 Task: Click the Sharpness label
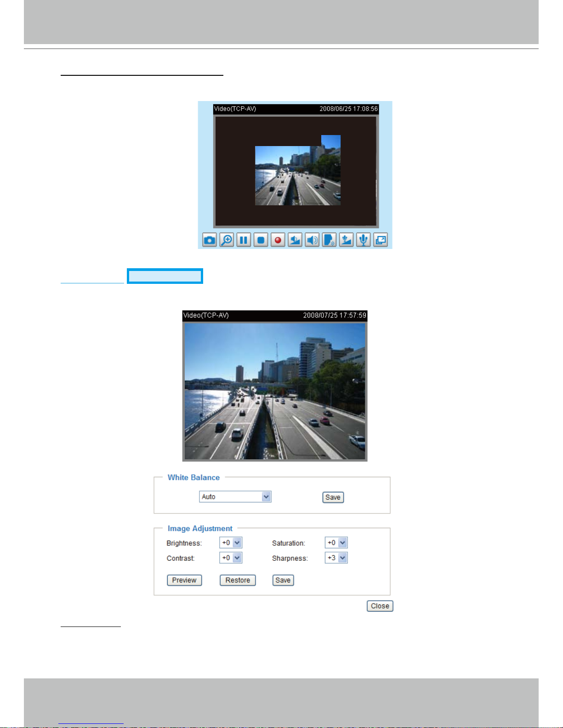290,558
